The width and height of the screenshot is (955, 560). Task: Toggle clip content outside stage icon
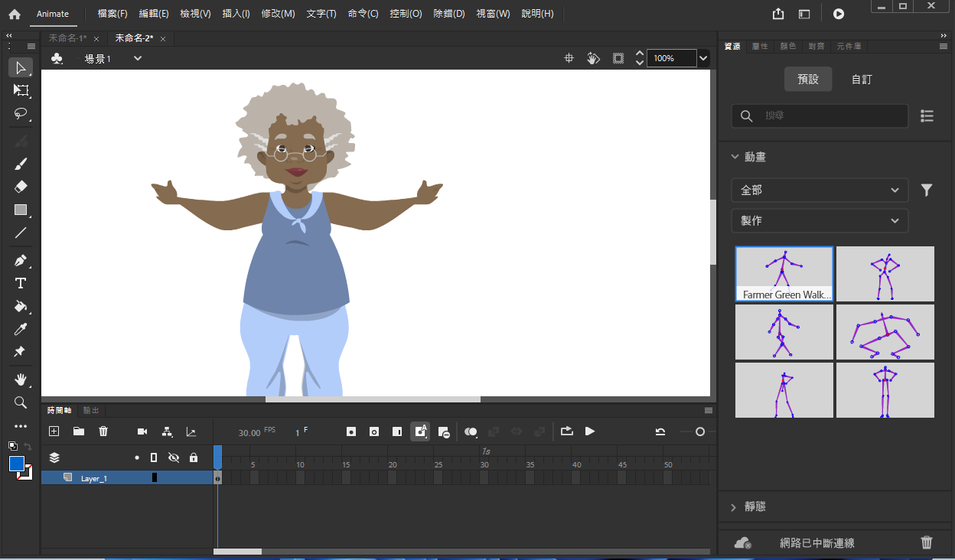(x=618, y=58)
